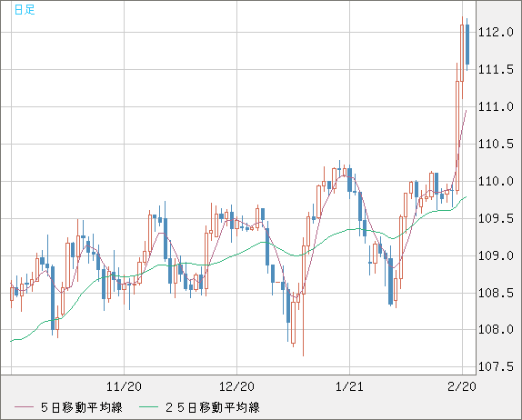The height and width of the screenshot is (420, 522).
Task: Click the last blue candlestick near 112.0
Action: (x=467, y=45)
